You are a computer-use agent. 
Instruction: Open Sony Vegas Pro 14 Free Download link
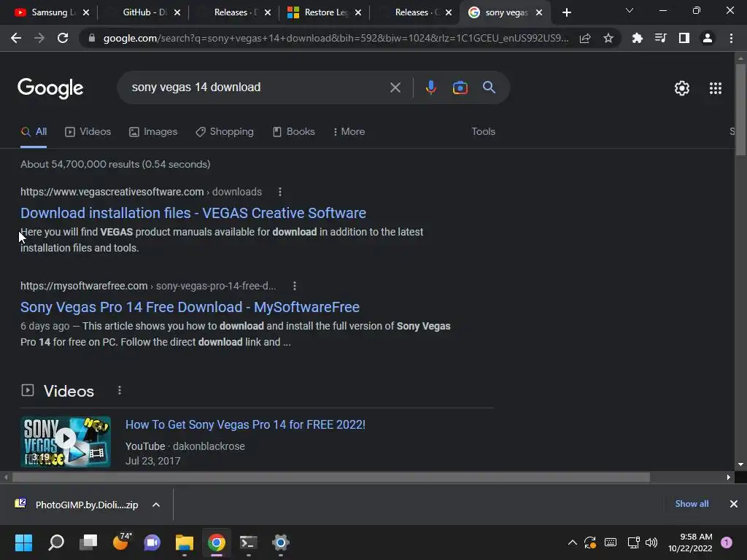pos(190,307)
